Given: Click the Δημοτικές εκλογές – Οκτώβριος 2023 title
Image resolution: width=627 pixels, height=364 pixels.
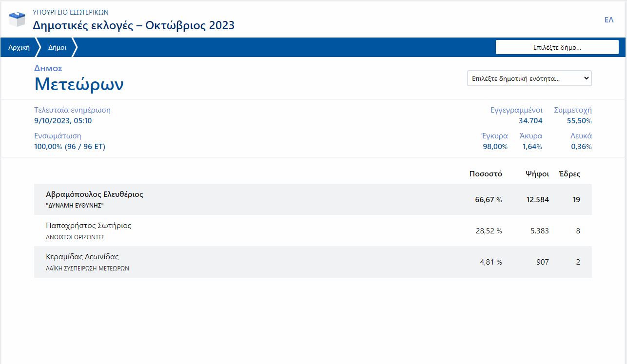Looking at the screenshot, I should click(x=134, y=25).
